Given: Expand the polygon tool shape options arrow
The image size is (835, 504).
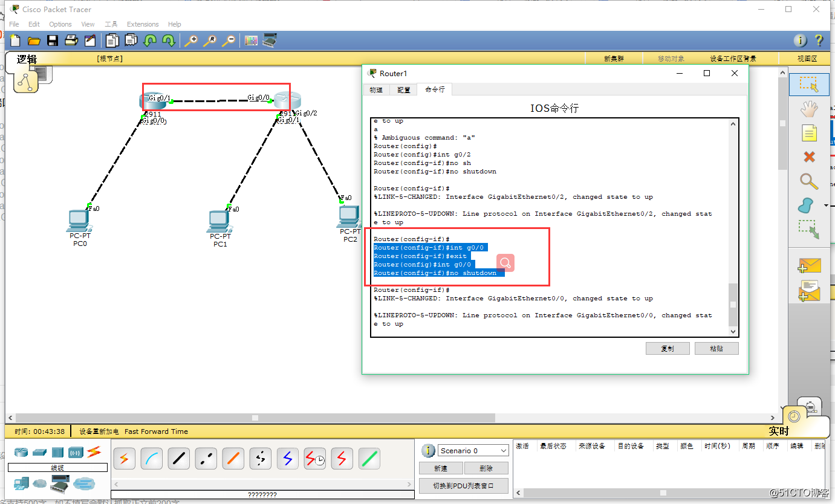Looking at the screenshot, I should [826, 205].
